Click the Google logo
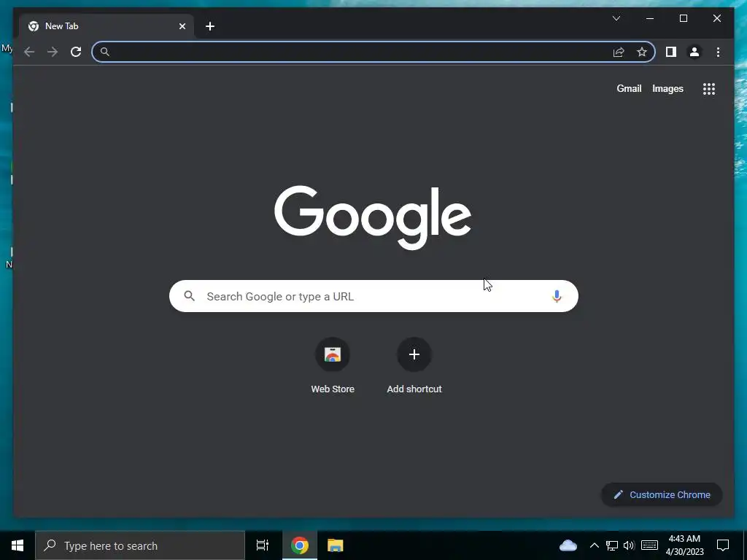747x560 pixels. 373,217
